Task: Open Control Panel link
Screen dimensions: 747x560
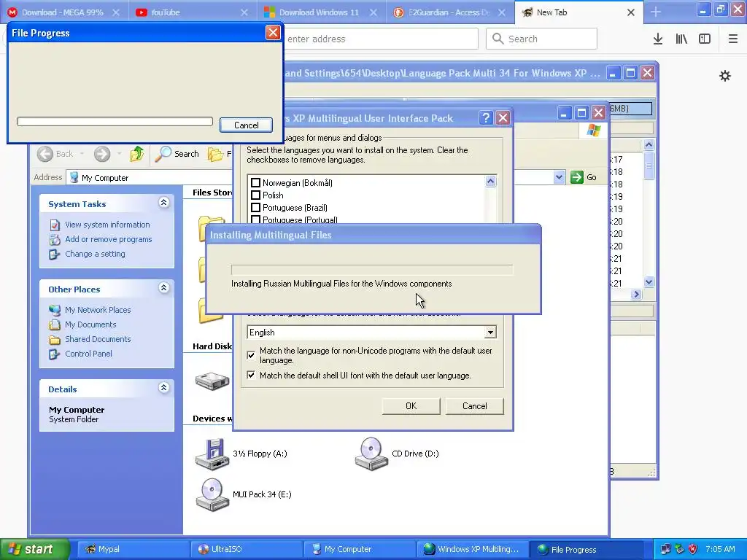Action: point(88,354)
